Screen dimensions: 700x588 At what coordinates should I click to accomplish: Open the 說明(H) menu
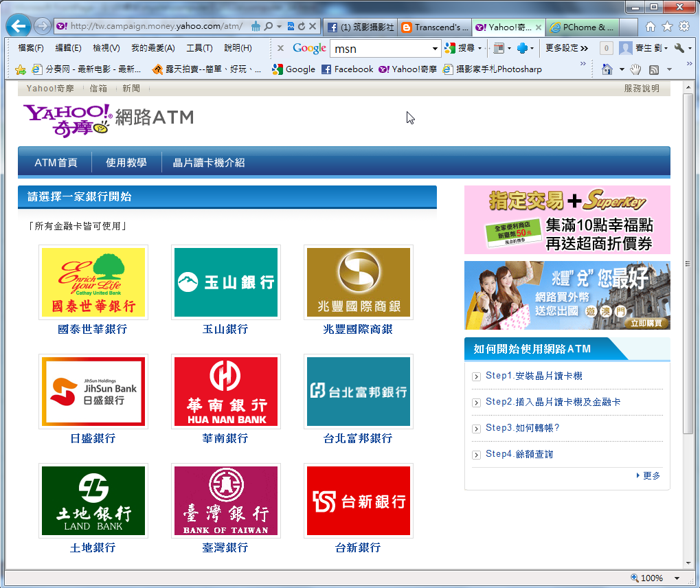coord(238,48)
